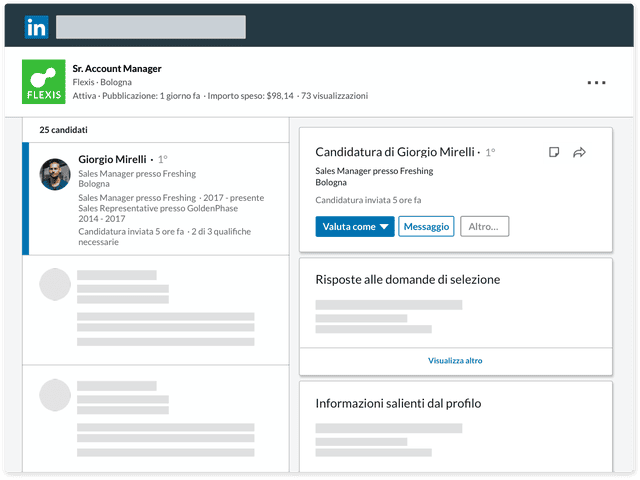Click the 25 candidati header text
The image size is (640, 480).
(x=63, y=130)
